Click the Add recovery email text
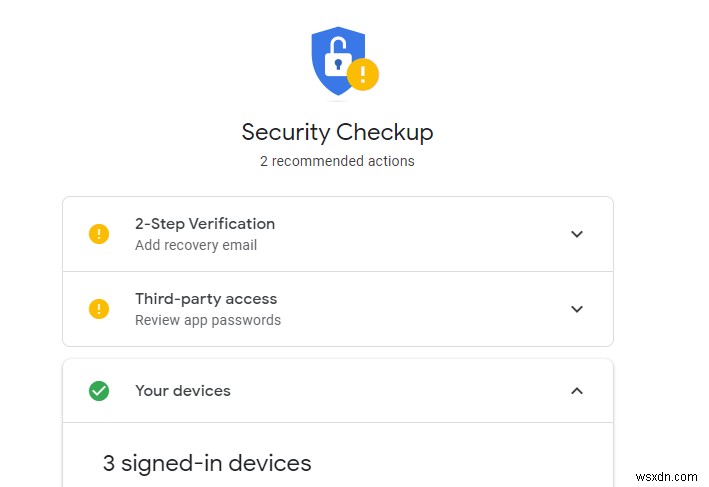The height and width of the screenshot is (487, 709). [x=196, y=246]
